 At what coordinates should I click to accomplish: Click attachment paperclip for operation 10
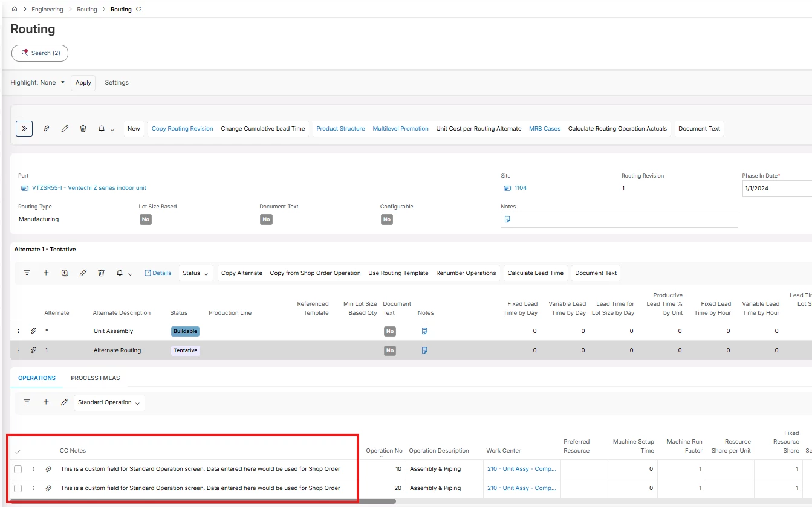[48, 469]
